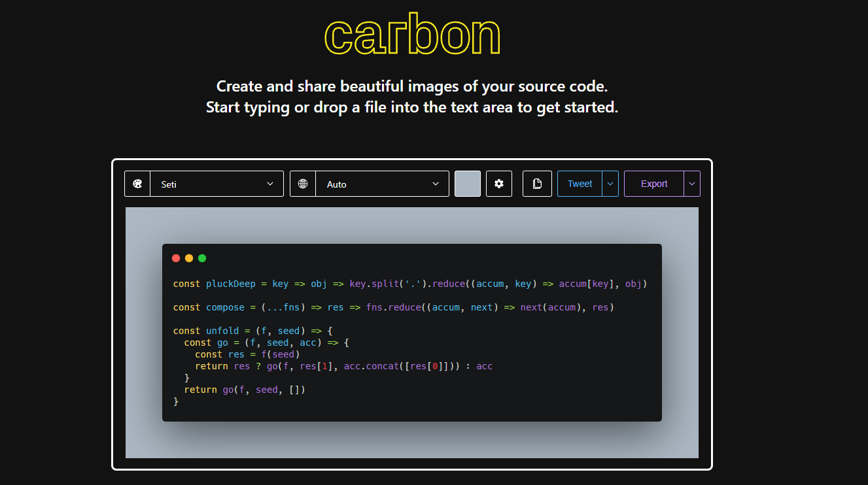Expand the Tweet options arrow
The width and height of the screenshot is (868, 485).
[x=610, y=184]
